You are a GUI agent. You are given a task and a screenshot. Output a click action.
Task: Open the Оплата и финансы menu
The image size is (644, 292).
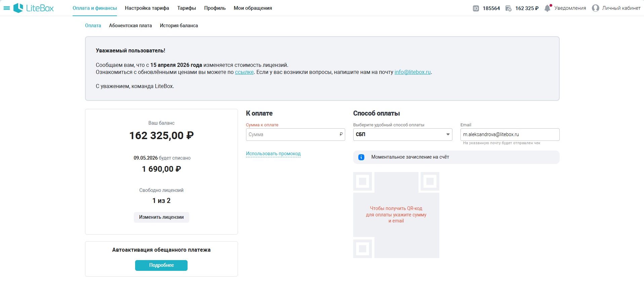tap(95, 8)
